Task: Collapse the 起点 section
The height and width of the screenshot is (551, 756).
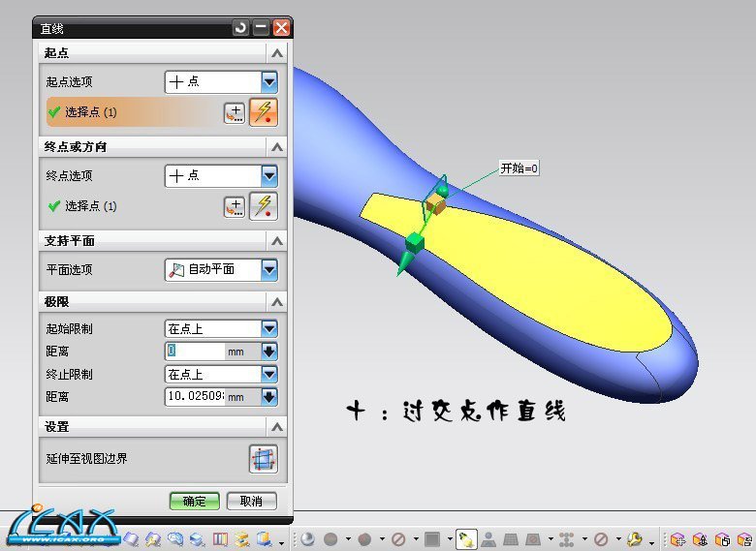Action: 277,53
